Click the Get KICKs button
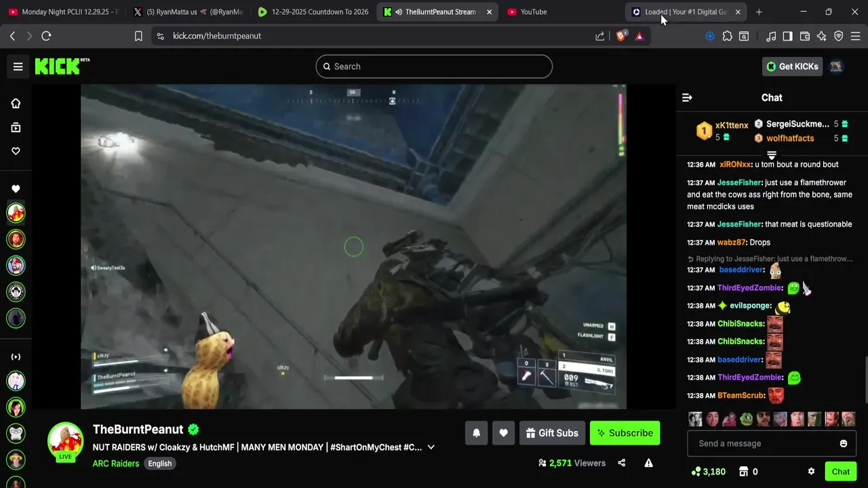Viewport: 868px width, 488px height. (792, 66)
